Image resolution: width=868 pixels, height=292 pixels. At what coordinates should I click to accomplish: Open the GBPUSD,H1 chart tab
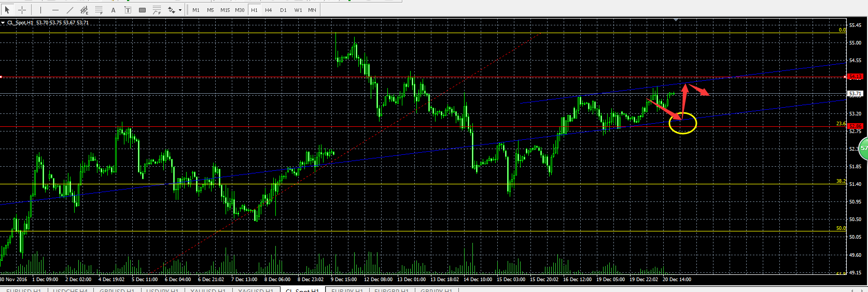pyautogui.click(x=117, y=290)
